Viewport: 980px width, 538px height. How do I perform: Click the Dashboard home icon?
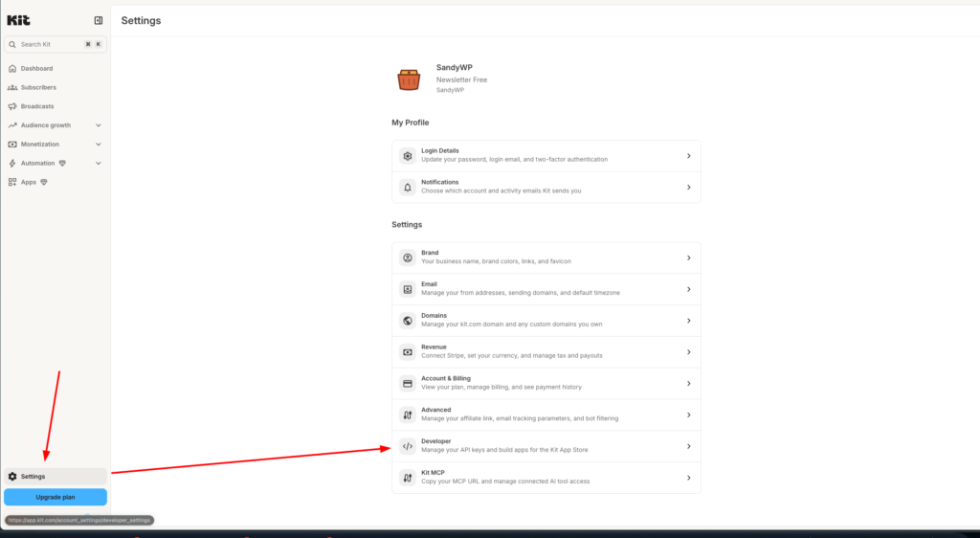[12, 68]
